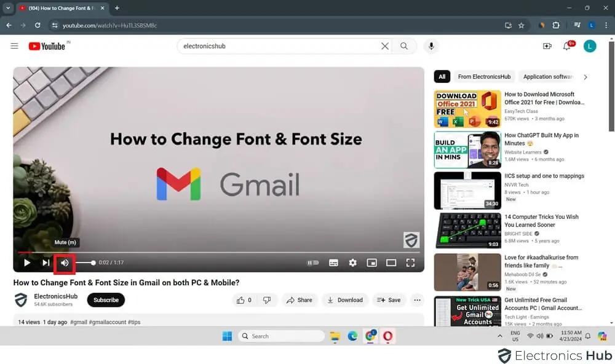Save the video to a playlist
Viewport: 615px width, 364px height.
(x=389, y=299)
